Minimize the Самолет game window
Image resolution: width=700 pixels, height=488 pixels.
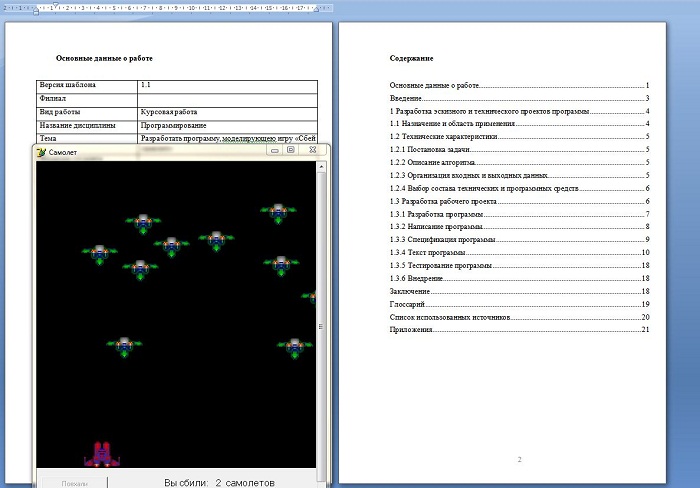[275, 150]
